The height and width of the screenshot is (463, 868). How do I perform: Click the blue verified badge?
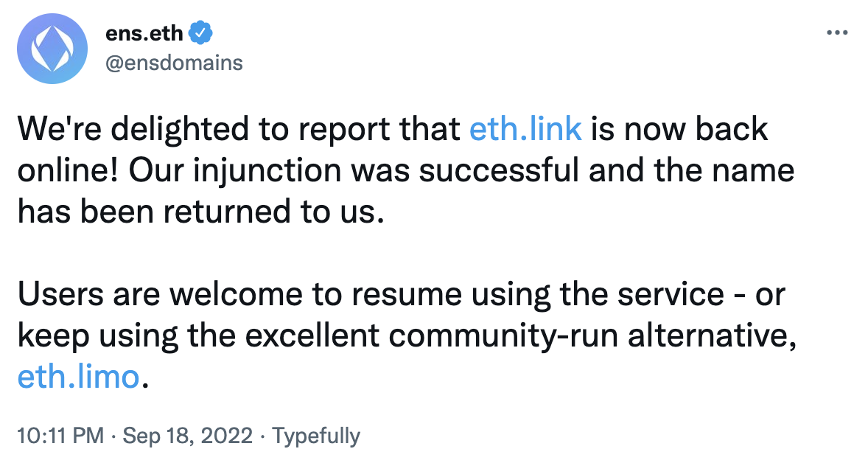click(x=200, y=32)
